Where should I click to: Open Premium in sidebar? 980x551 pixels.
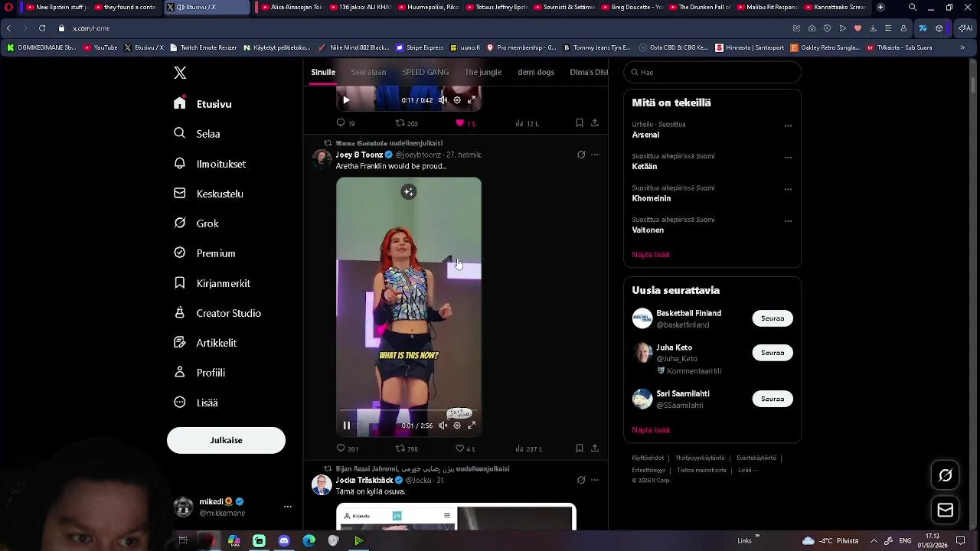click(x=204, y=253)
